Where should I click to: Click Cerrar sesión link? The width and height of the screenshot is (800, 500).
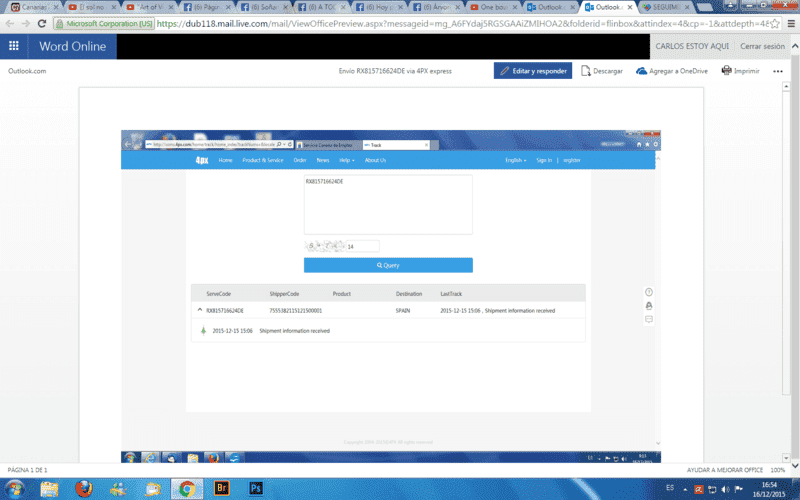click(x=762, y=46)
